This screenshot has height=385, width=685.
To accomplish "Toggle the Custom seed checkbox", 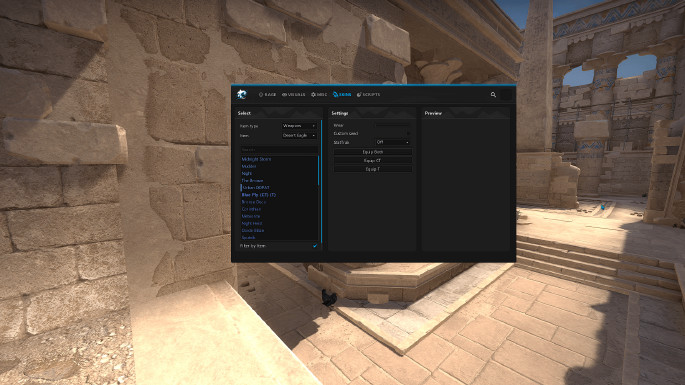I will coord(408,133).
